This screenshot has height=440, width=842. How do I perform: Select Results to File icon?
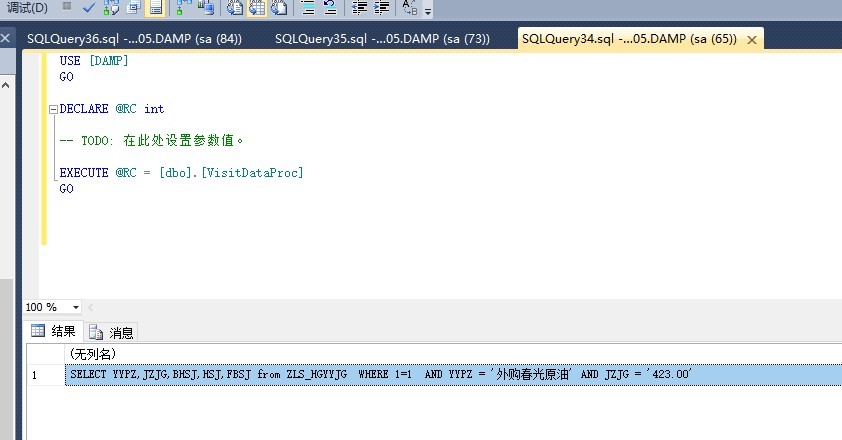(279, 8)
